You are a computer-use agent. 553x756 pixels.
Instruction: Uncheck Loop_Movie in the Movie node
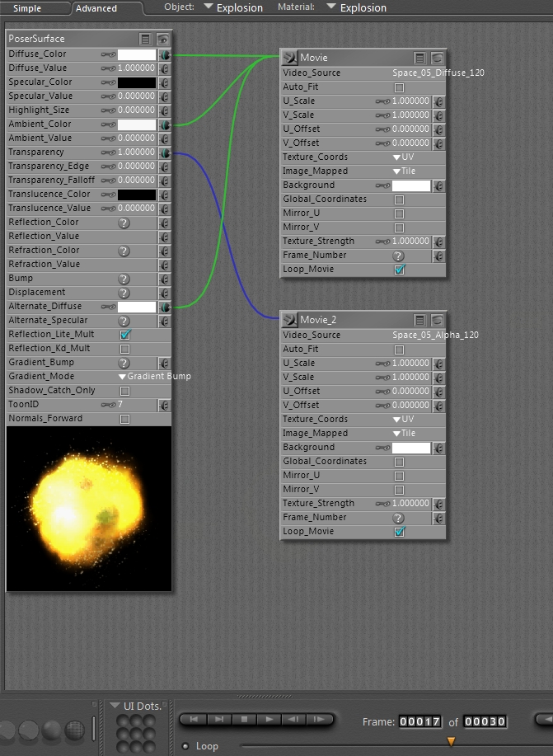point(400,270)
